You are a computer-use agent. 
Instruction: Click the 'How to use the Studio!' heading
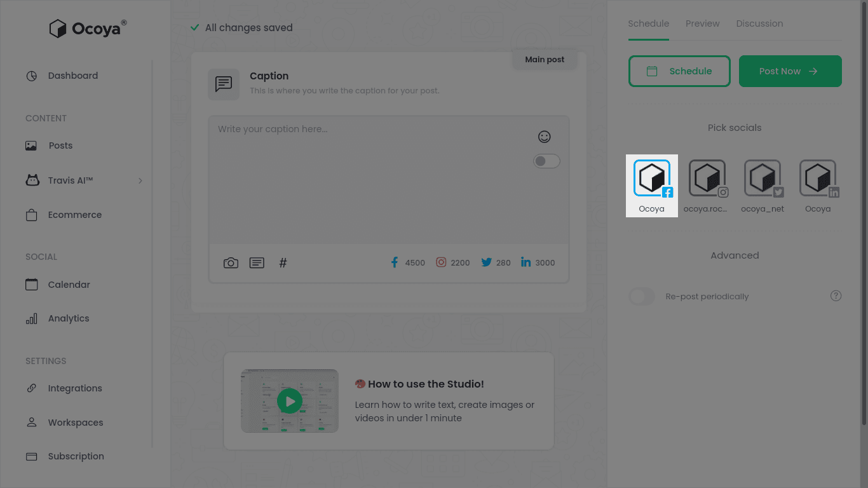coord(426,384)
